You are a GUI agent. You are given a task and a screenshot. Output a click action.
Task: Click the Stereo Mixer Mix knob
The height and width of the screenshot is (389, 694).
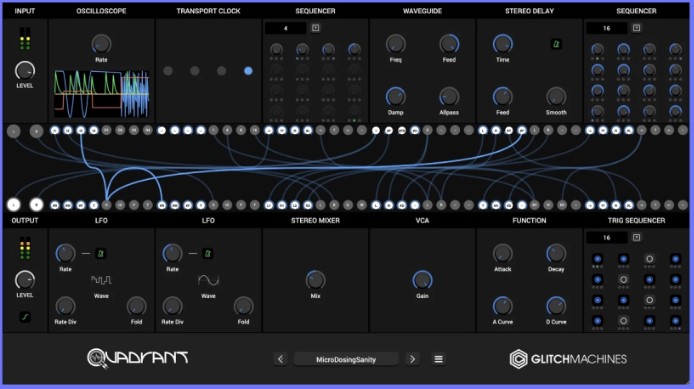point(315,280)
